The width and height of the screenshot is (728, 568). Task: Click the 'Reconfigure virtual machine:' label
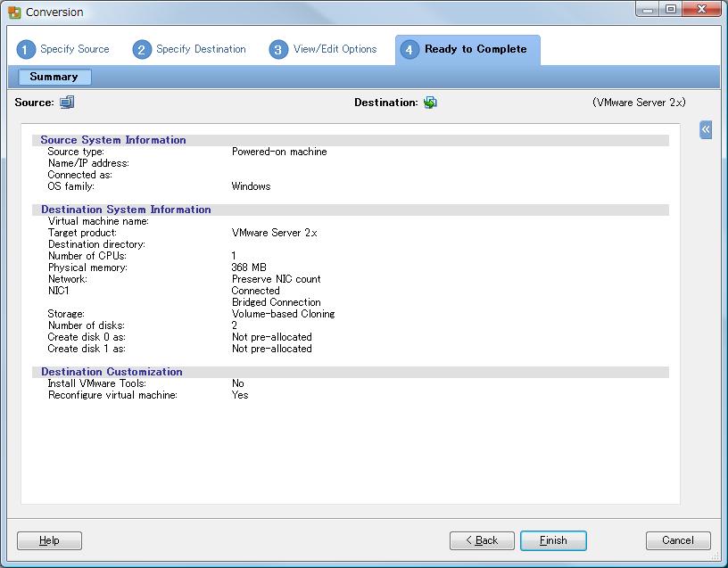click(x=112, y=395)
